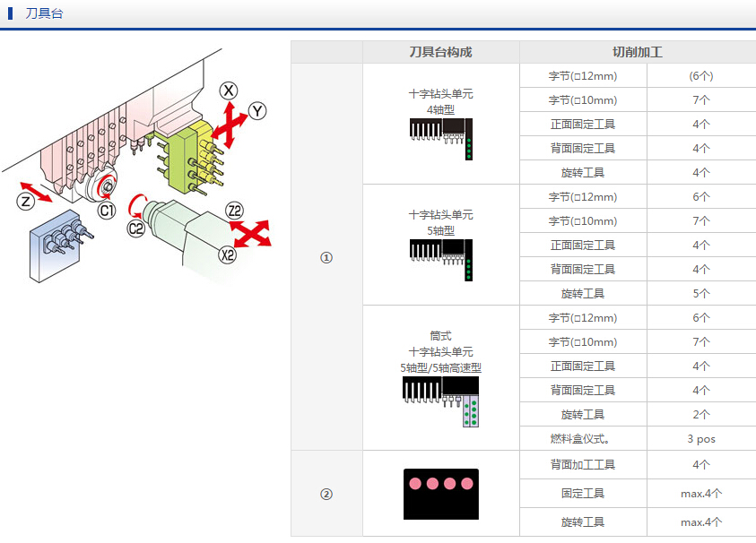Click the 筒式 5轴高速型 tool post icon
756x543 pixels.
[x=440, y=398]
